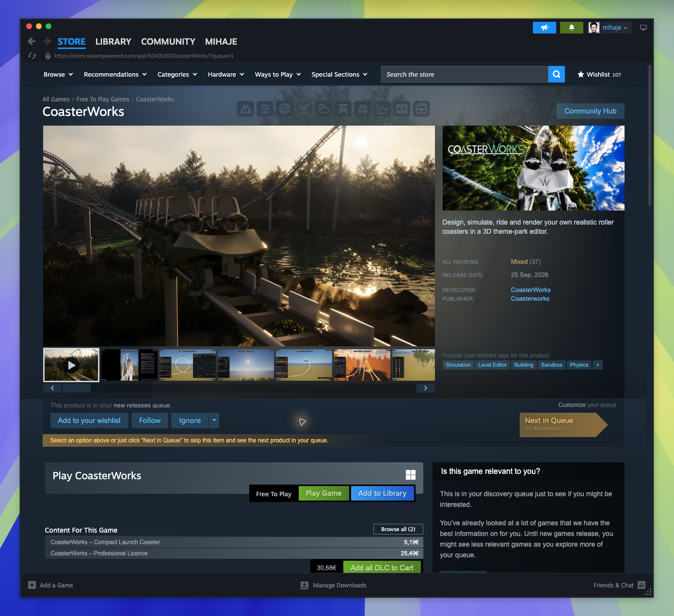Viewport: 674px width, 616px height.
Task: Open the Categories dropdown
Action: (x=177, y=74)
